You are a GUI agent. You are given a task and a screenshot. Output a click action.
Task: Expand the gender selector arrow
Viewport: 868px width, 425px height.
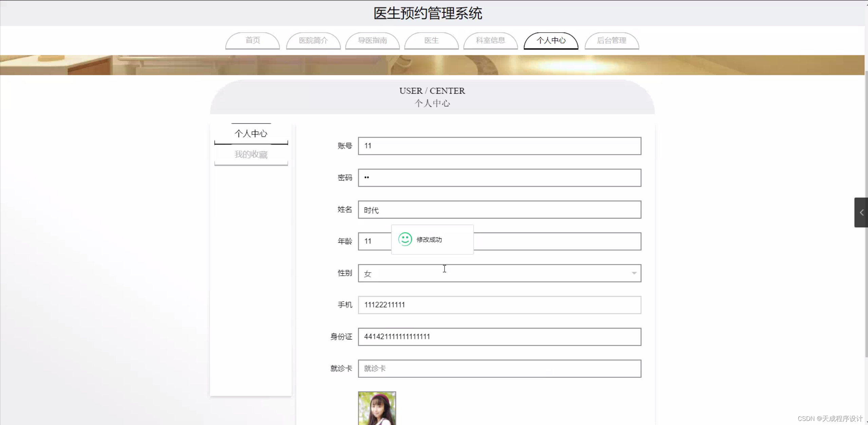pos(634,273)
